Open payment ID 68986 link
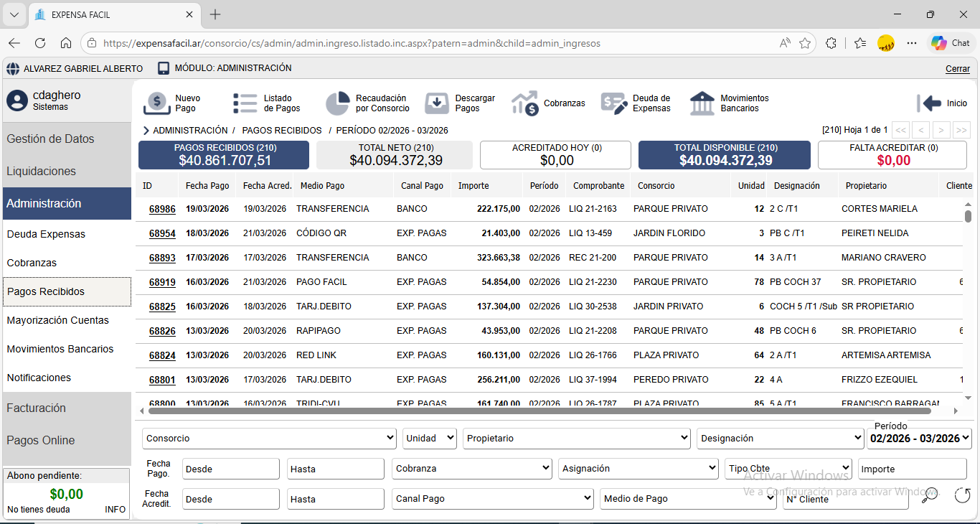 pyautogui.click(x=162, y=209)
